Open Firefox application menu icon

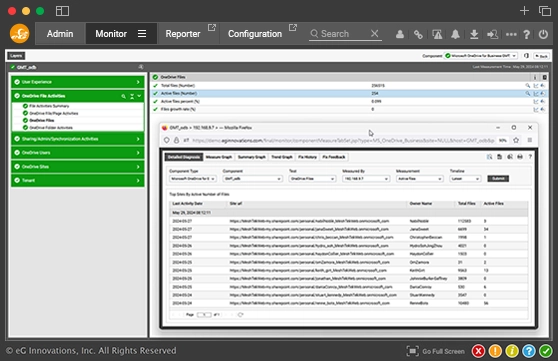click(x=530, y=140)
